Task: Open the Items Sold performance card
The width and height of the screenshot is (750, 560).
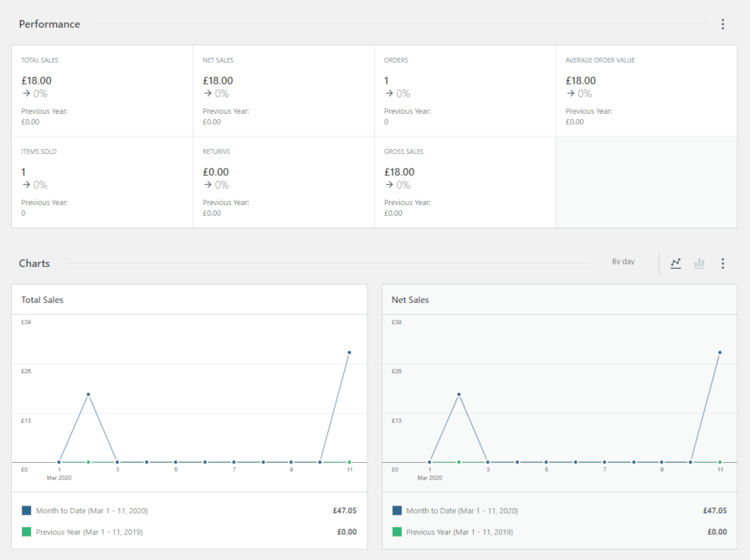Action: click(102, 182)
